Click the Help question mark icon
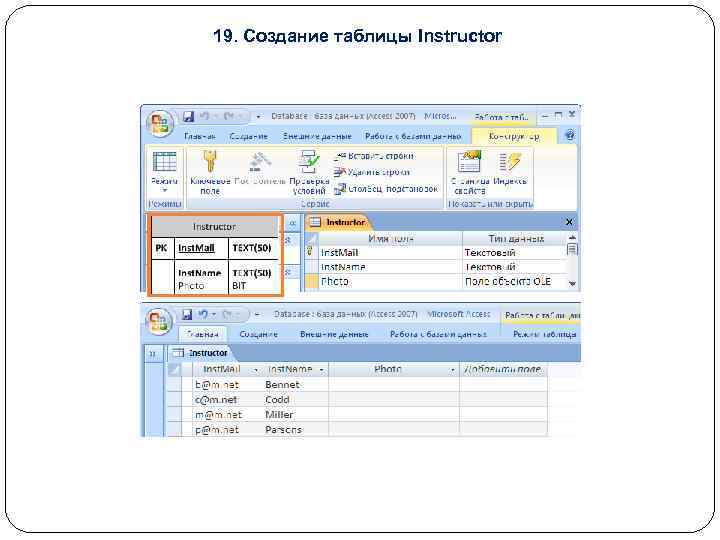 pyautogui.click(x=569, y=135)
